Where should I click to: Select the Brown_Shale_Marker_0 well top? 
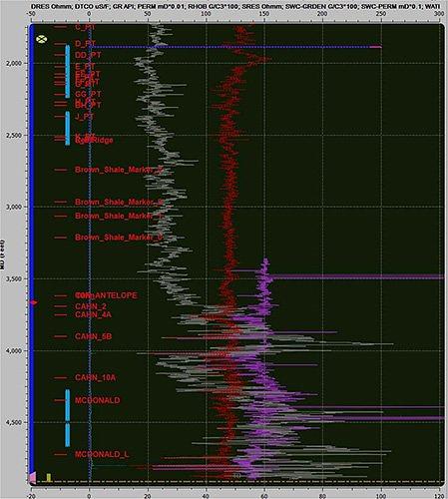tap(119, 238)
